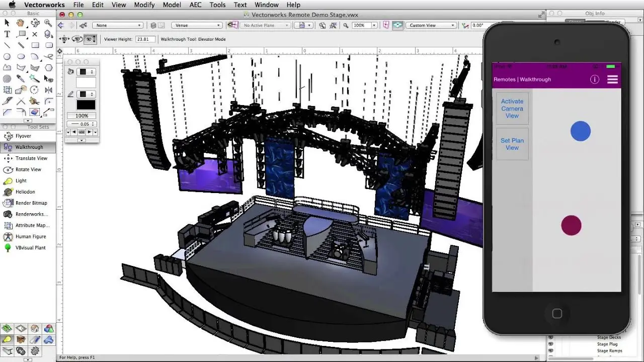The height and width of the screenshot is (362, 644).
Task: Open the None class dropdown
Action: click(118, 25)
